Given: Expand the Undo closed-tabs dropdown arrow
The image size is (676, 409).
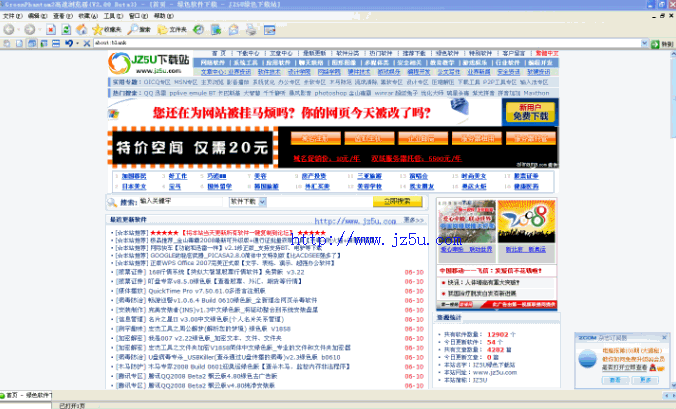Looking at the screenshot, I should (77, 44).
